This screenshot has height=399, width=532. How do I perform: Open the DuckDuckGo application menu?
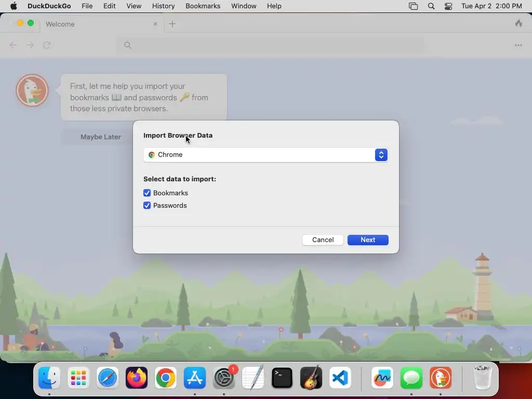tap(49, 6)
